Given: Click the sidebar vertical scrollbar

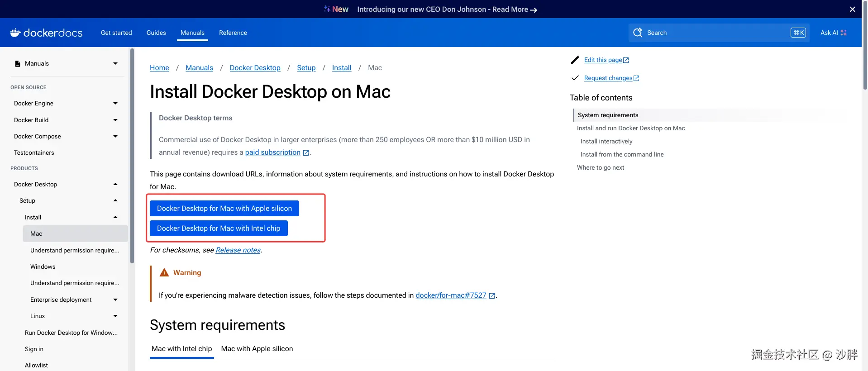Looking at the screenshot, I should [132, 156].
